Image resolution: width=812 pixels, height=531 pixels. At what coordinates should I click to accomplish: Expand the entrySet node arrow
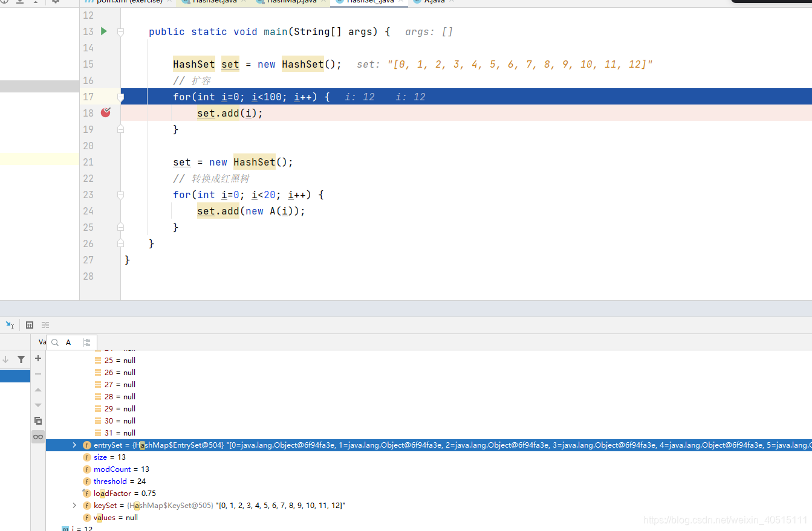(74, 445)
